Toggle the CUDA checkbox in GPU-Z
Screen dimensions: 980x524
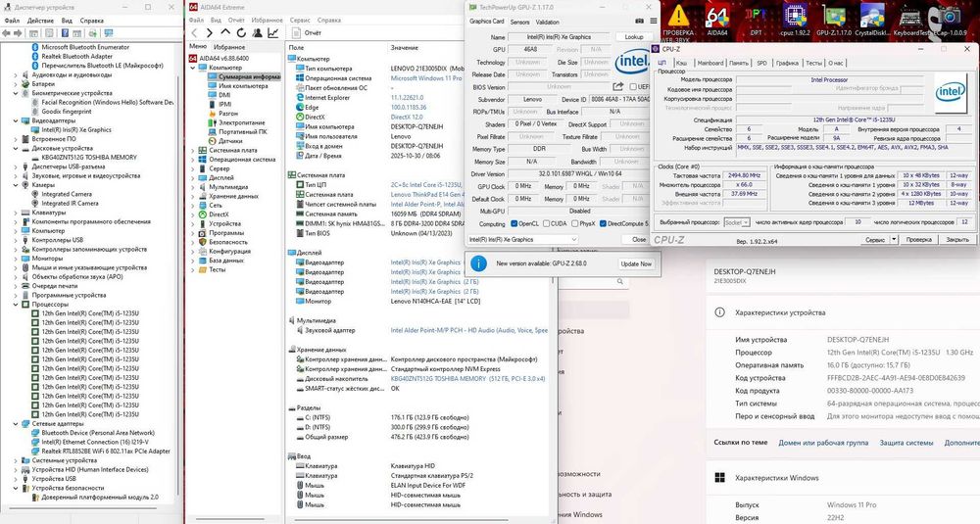coord(546,223)
